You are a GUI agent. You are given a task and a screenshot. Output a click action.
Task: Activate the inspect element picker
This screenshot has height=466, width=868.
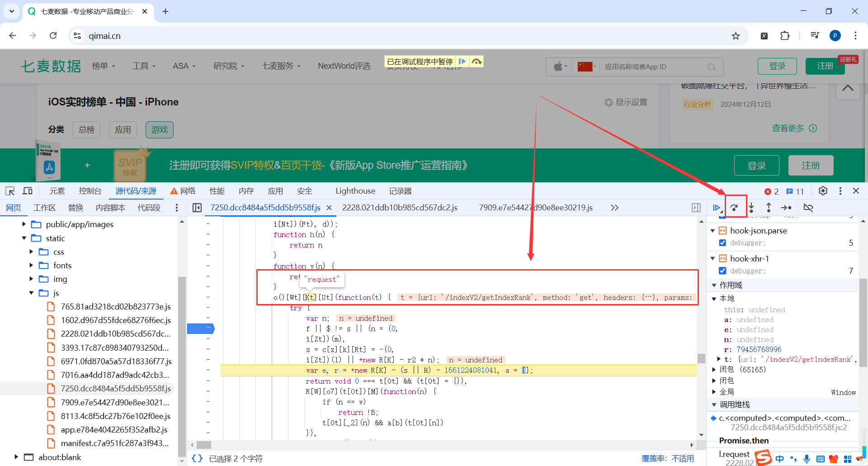pyautogui.click(x=10, y=191)
